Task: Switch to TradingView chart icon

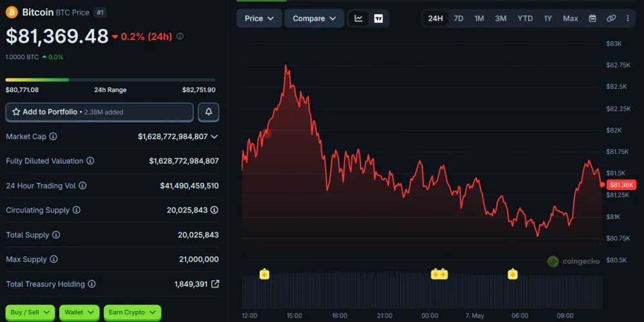Action: [378, 19]
